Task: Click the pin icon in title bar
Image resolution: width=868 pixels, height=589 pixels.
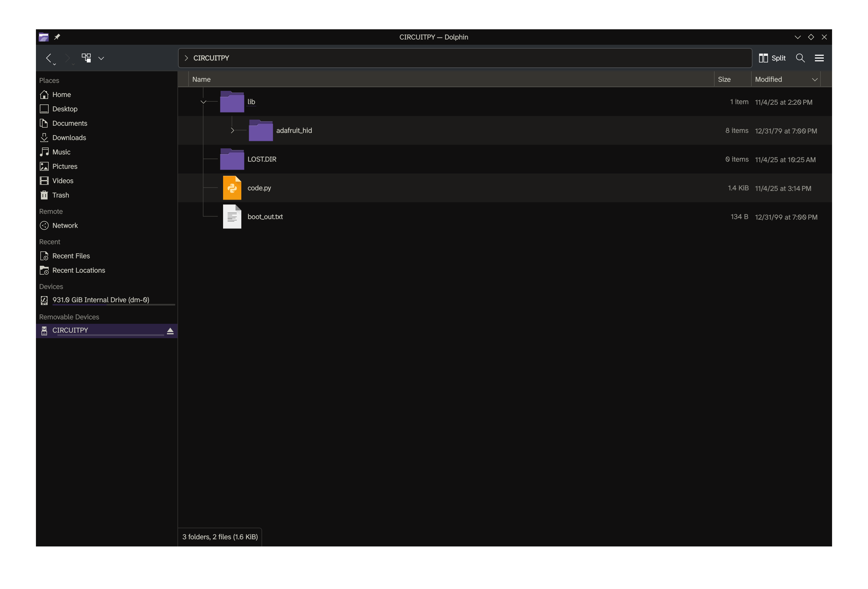Action: (57, 37)
